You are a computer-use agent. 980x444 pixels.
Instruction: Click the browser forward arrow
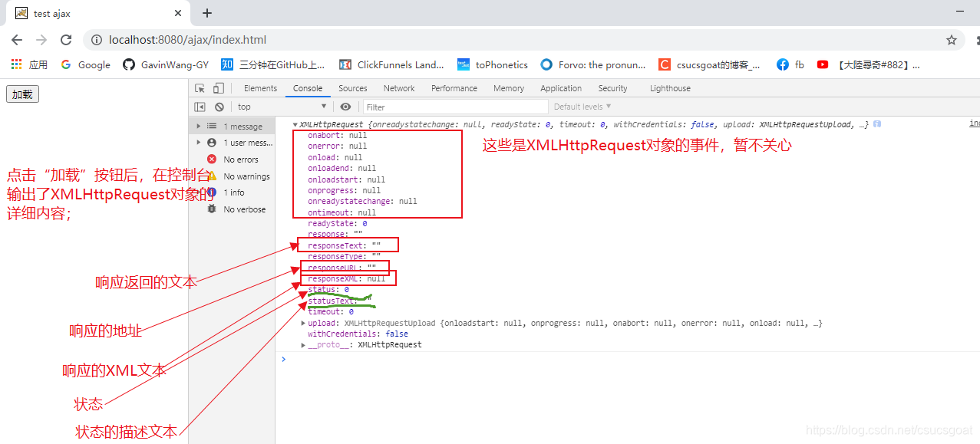coord(41,40)
